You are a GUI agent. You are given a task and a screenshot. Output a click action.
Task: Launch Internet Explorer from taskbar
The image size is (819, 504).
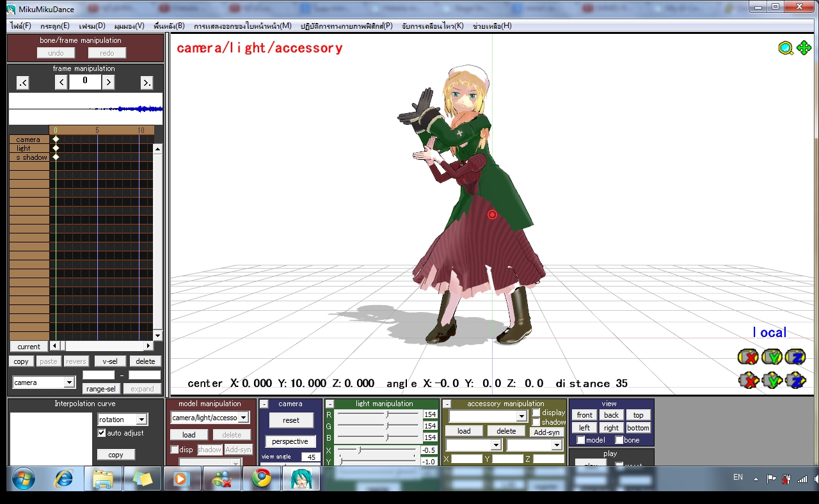[x=64, y=478]
